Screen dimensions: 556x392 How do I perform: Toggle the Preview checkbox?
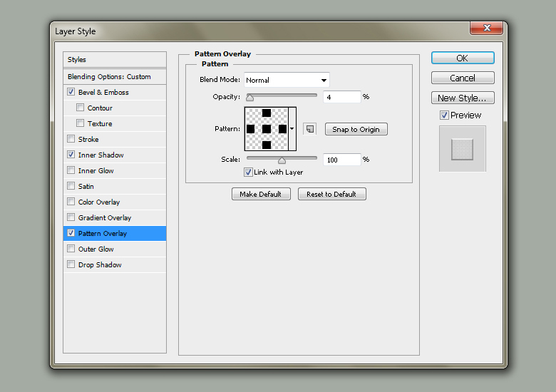[x=444, y=115]
